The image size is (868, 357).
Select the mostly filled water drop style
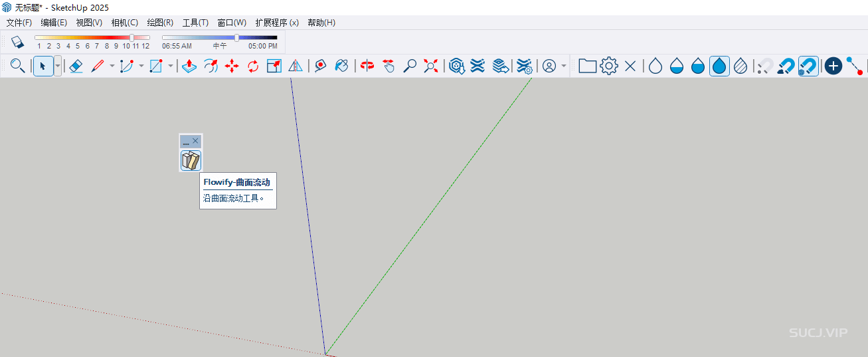click(x=698, y=66)
